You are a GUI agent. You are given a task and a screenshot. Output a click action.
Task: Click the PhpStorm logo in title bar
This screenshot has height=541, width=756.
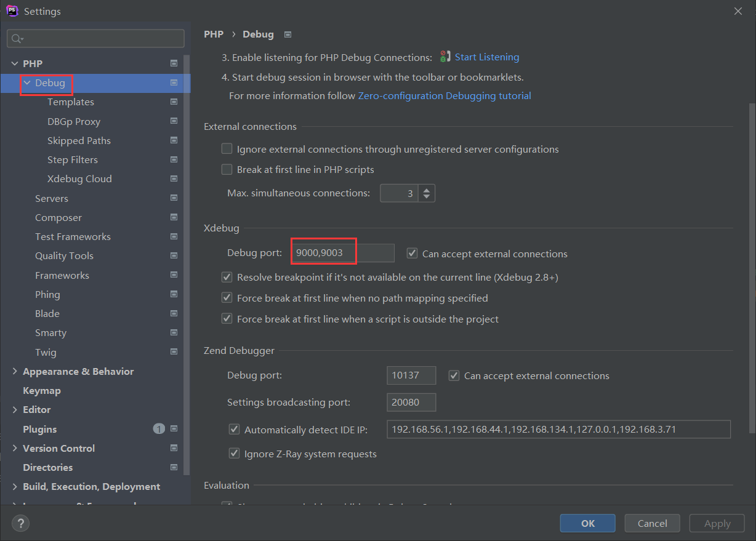tap(12, 10)
